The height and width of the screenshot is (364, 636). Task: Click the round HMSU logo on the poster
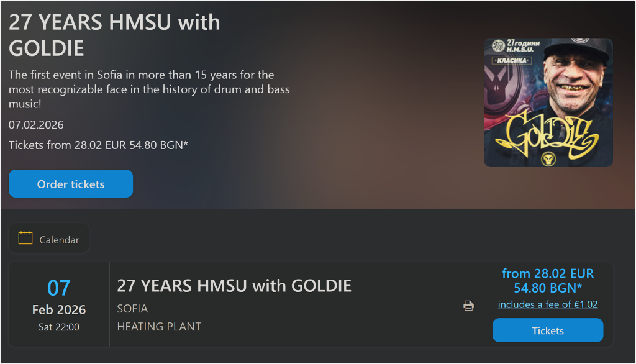tap(498, 45)
